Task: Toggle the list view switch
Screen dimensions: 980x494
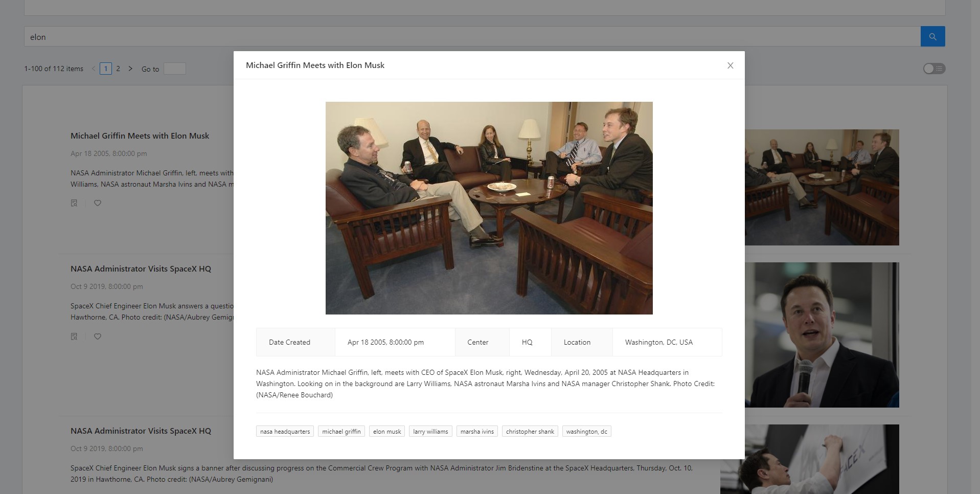Action: pos(934,69)
